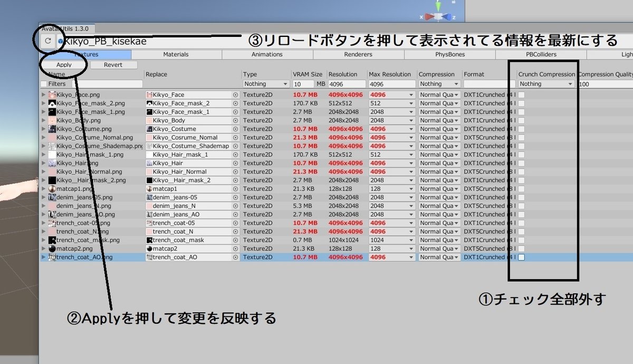The image size is (633, 364).
Task: Switch to the Materials tab
Action: tap(176, 54)
